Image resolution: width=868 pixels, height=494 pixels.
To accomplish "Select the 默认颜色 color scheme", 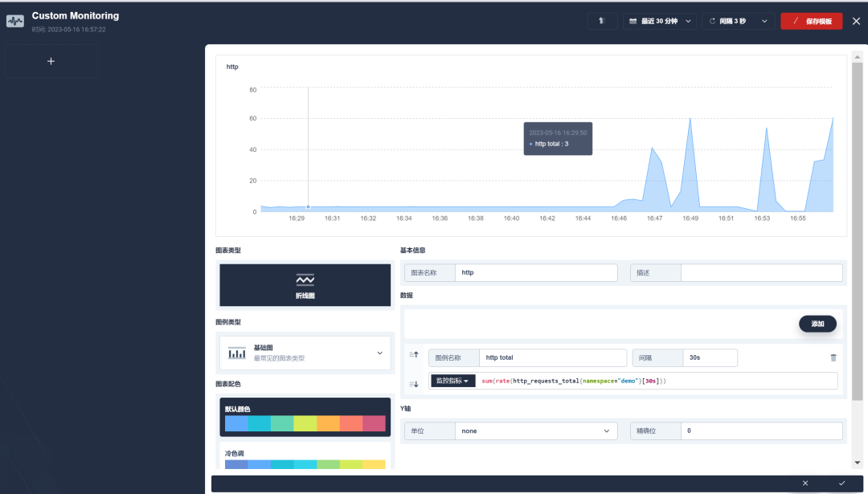I will pyautogui.click(x=305, y=417).
